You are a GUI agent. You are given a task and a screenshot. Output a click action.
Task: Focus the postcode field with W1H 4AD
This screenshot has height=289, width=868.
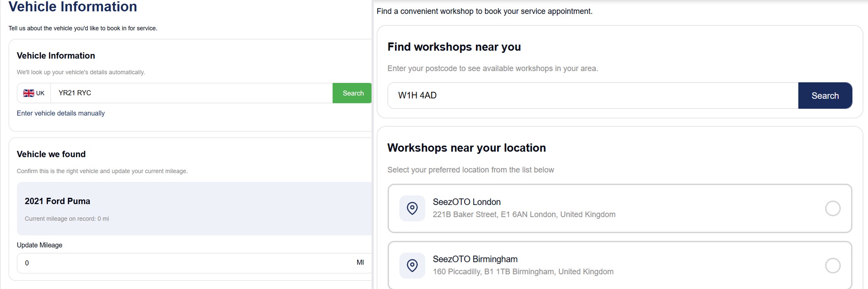[x=593, y=95]
